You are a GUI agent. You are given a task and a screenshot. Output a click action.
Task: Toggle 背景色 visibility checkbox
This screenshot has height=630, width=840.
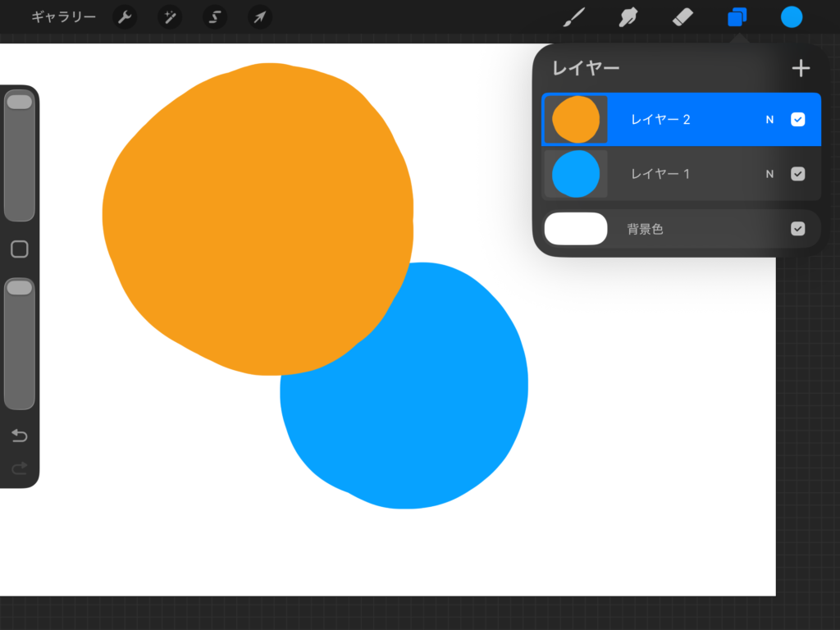click(797, 229)
